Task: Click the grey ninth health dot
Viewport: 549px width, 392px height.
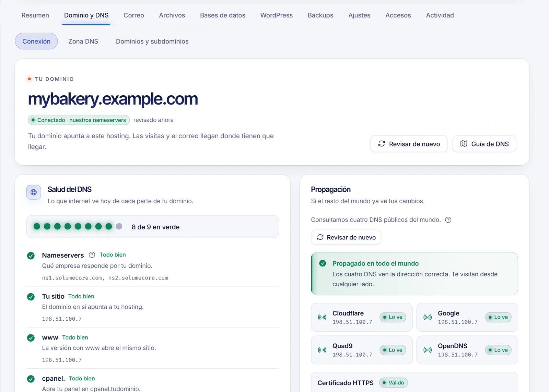Action: [119, 226]
